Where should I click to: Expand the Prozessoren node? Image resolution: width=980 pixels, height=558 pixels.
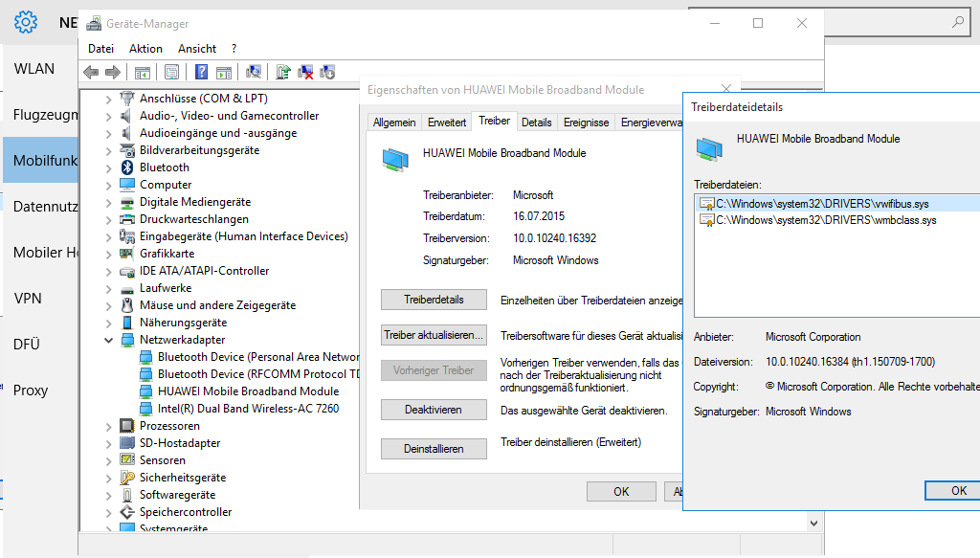point(108,426)
